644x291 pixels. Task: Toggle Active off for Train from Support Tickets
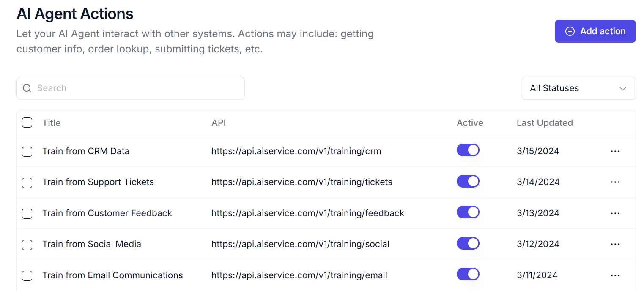468,181
